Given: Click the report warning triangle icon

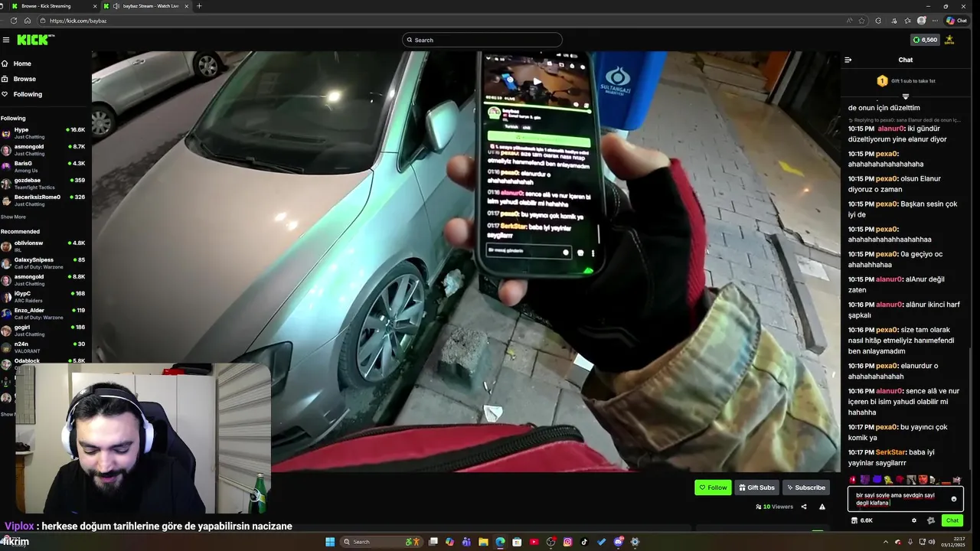Looking at the screenshot, I should click(822, 507).
